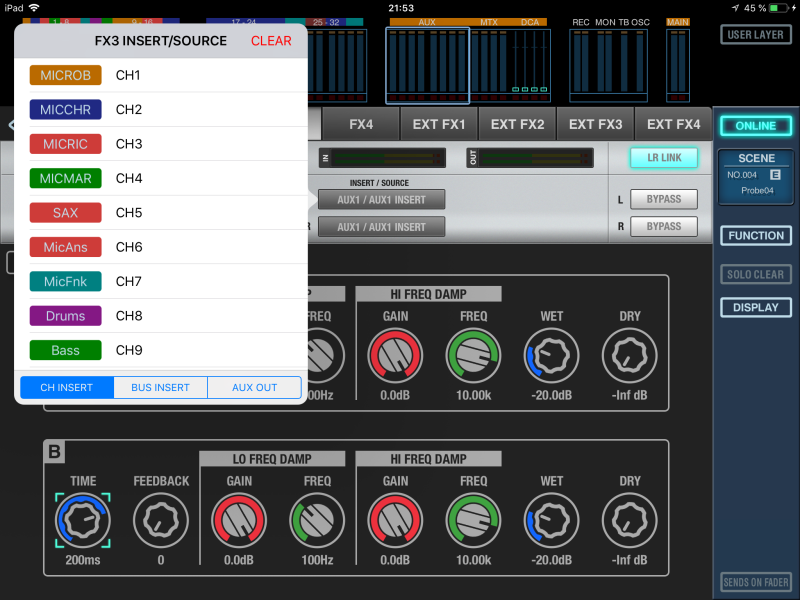Toggle the LR LINK button
Viewport: 800px width, 600px height.
tap(664, 158)
